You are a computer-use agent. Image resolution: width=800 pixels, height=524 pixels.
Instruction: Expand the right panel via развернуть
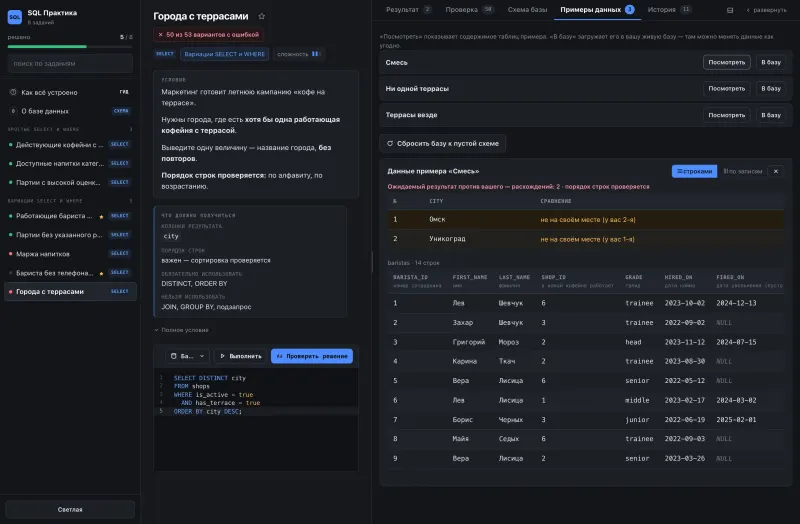pos(766,10)
